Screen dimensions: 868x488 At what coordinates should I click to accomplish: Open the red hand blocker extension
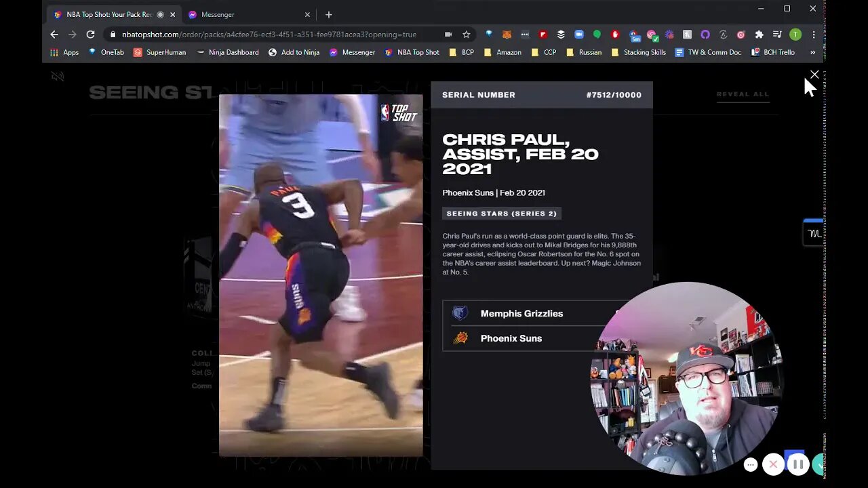pos(615,35)
